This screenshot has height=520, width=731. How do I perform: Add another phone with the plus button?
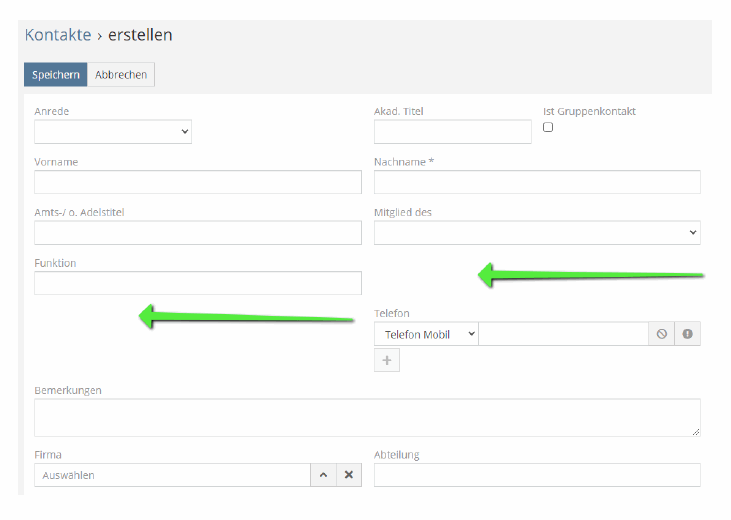[387, 360]
